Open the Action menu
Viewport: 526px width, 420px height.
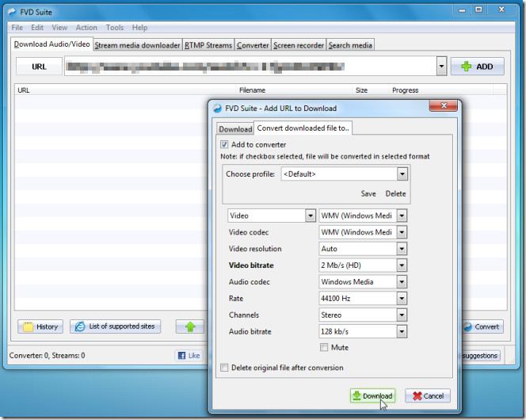pos(86,28)
